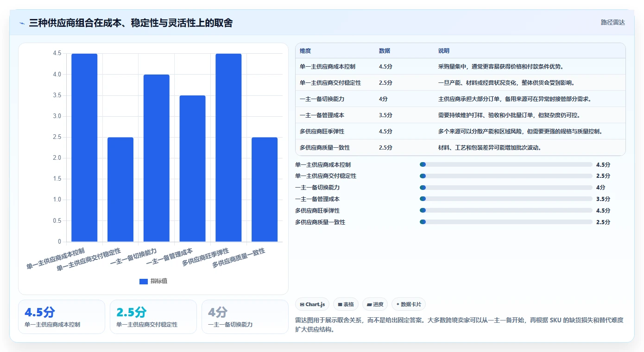Viewport: 644px width, 352px height.
Task: Click the 单一主供应商交付稳定性 chart bar
Action: click(x=120, y=189)
